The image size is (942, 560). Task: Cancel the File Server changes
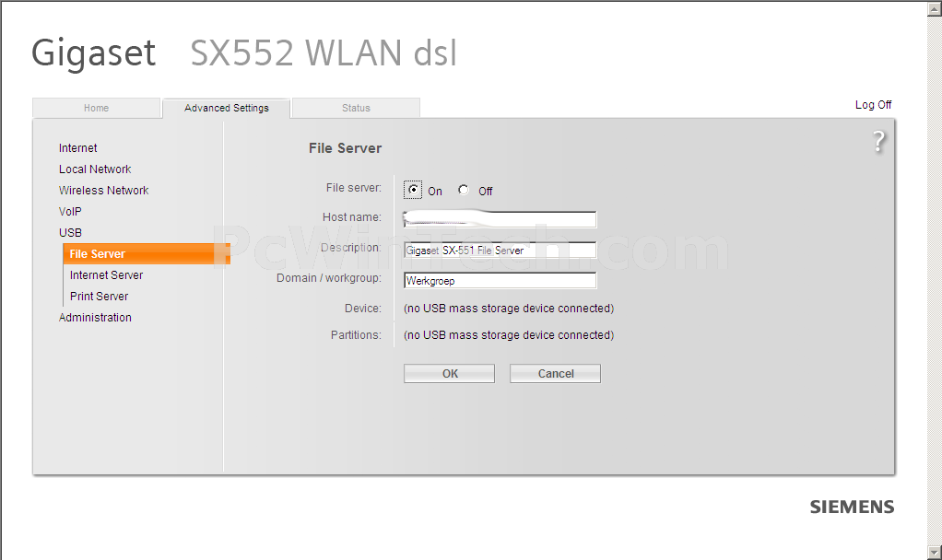point(555,373)
